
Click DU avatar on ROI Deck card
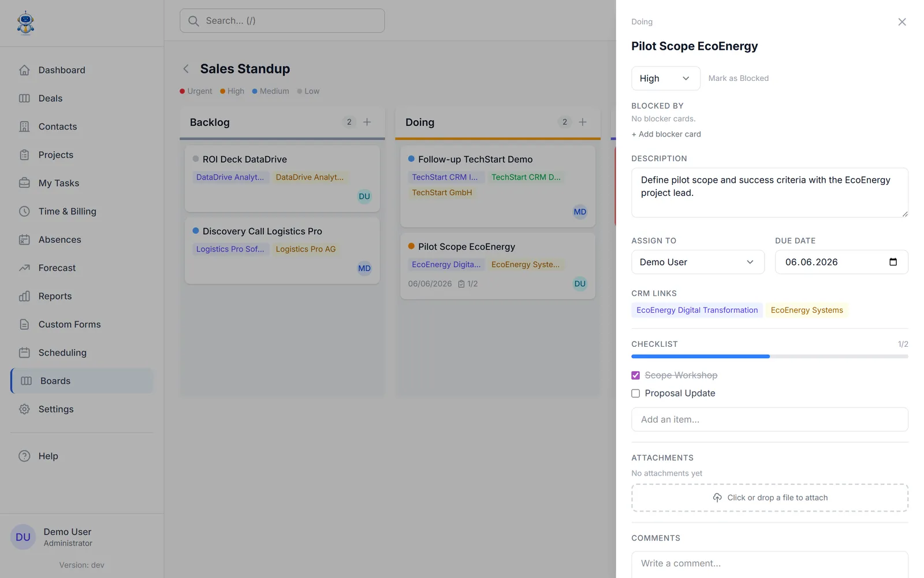pyautogui.click(x=364, y=197)
